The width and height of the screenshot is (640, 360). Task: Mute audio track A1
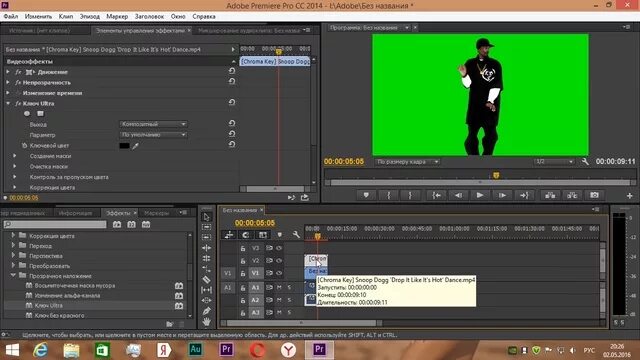(279, 287)
